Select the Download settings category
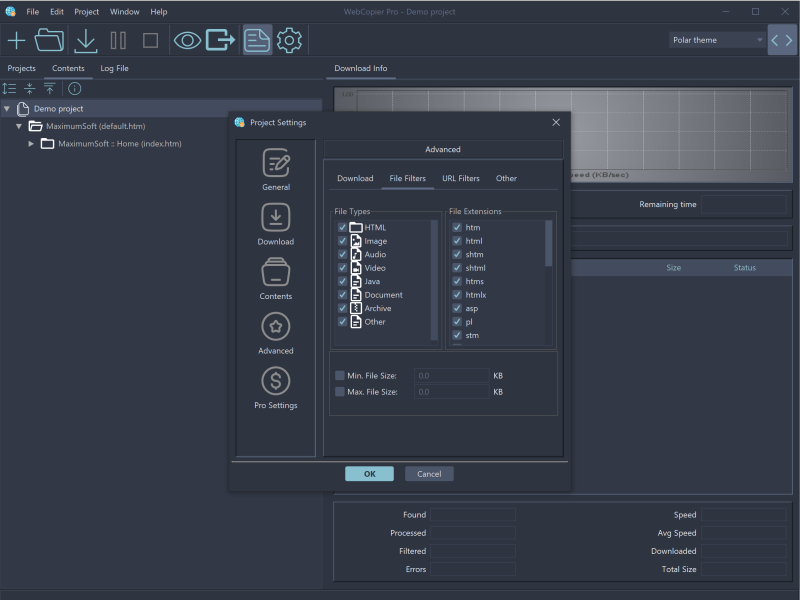The width and height of the screenshot is (800, 600). coord(276,224)
